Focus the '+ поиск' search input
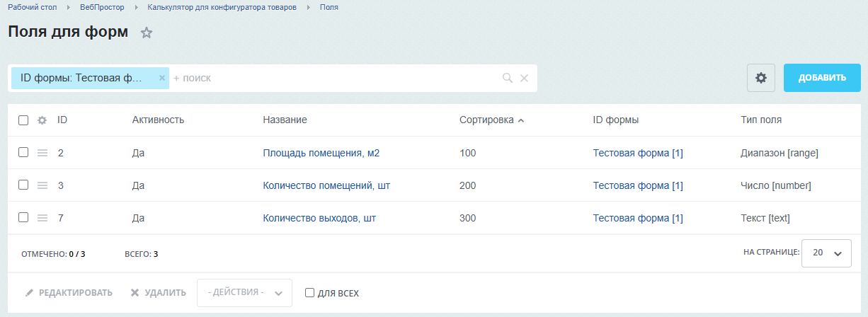Image resolution: width=868 pixels, height=317 pixels. [x=334, y=78]
